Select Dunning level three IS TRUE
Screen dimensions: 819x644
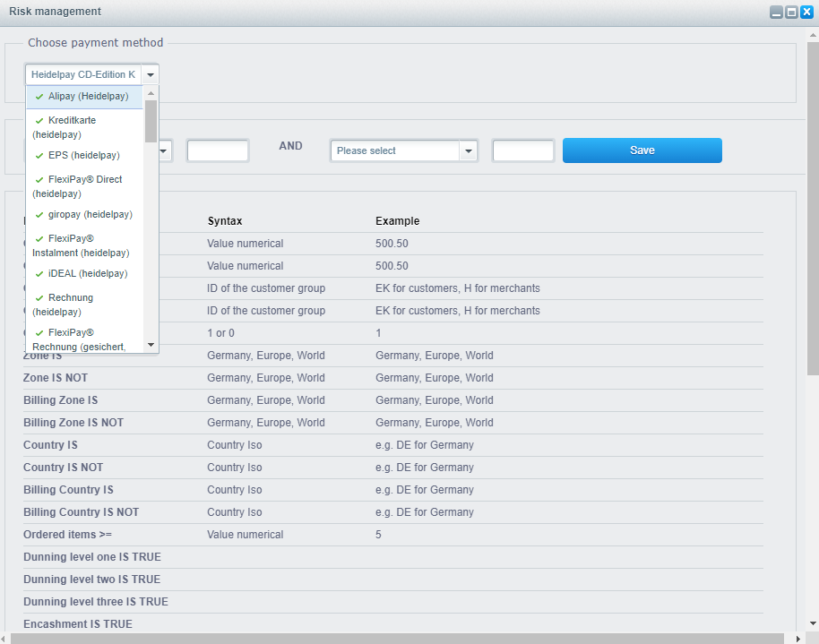[x=96, y=602]
